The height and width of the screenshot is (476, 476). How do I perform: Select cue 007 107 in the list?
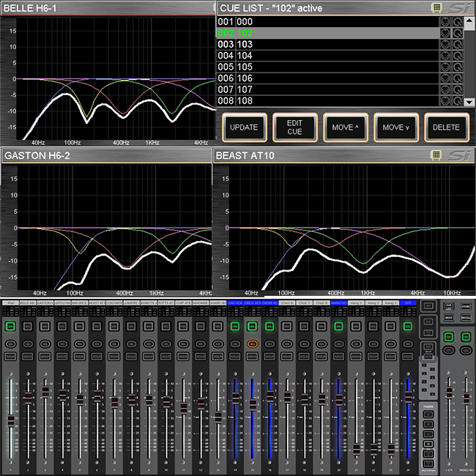click(328, 89)
